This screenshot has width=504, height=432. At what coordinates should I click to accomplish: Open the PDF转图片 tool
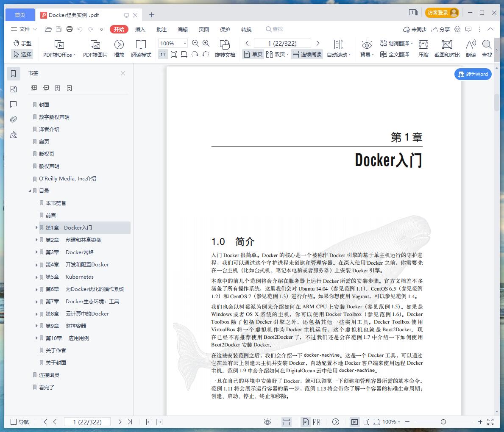click(x=95, y=49)
